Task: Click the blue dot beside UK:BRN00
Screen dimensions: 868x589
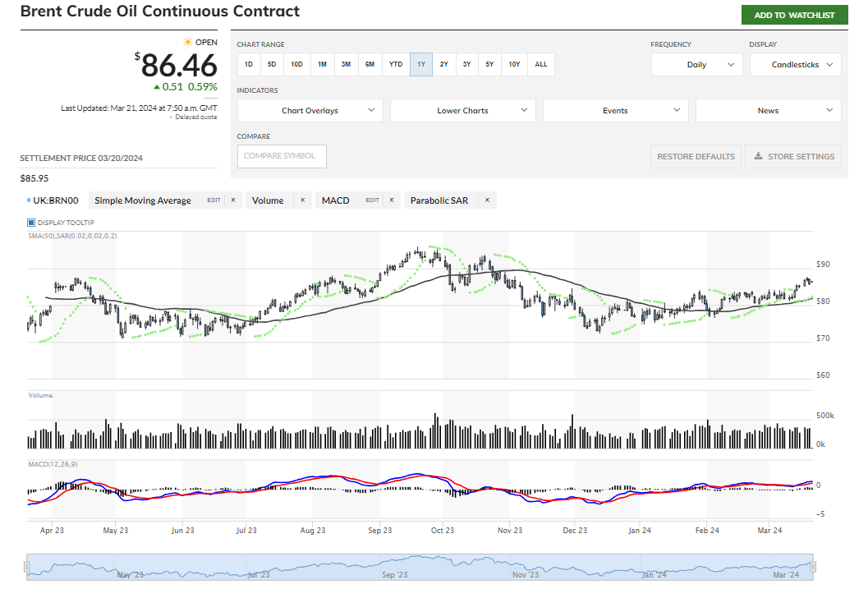Action: [x=29, y=200]
